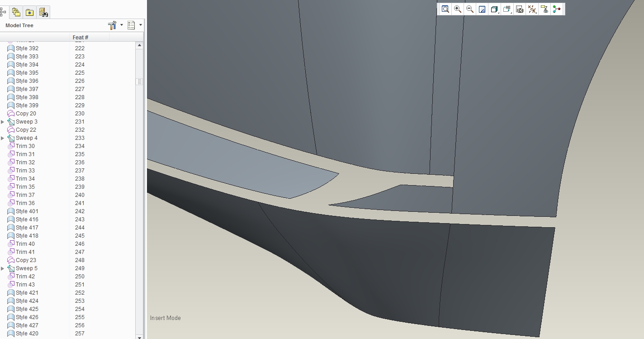Screen dimensions: 644x339
Task: Highlight the Style 399 feature
Action: [27, 105]
